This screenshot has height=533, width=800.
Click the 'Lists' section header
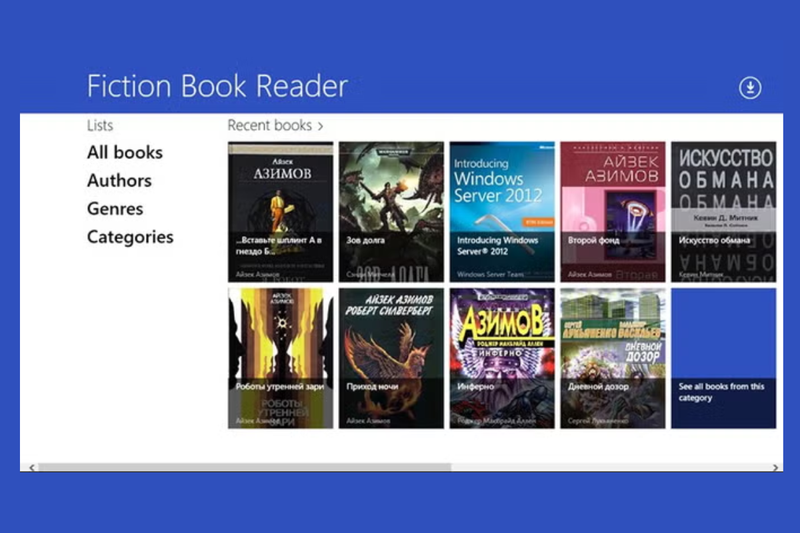[100, 125]
